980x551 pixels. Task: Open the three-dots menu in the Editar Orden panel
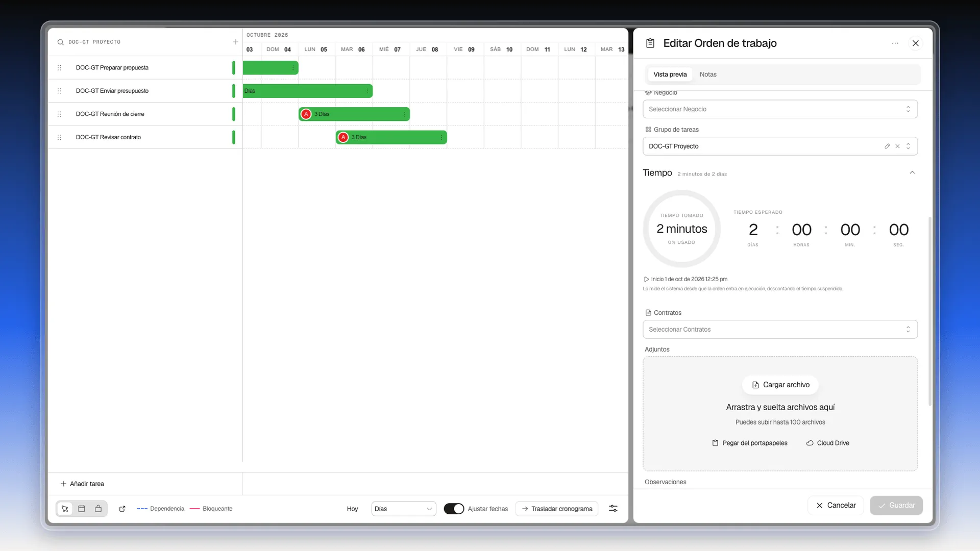pos(895,43)
